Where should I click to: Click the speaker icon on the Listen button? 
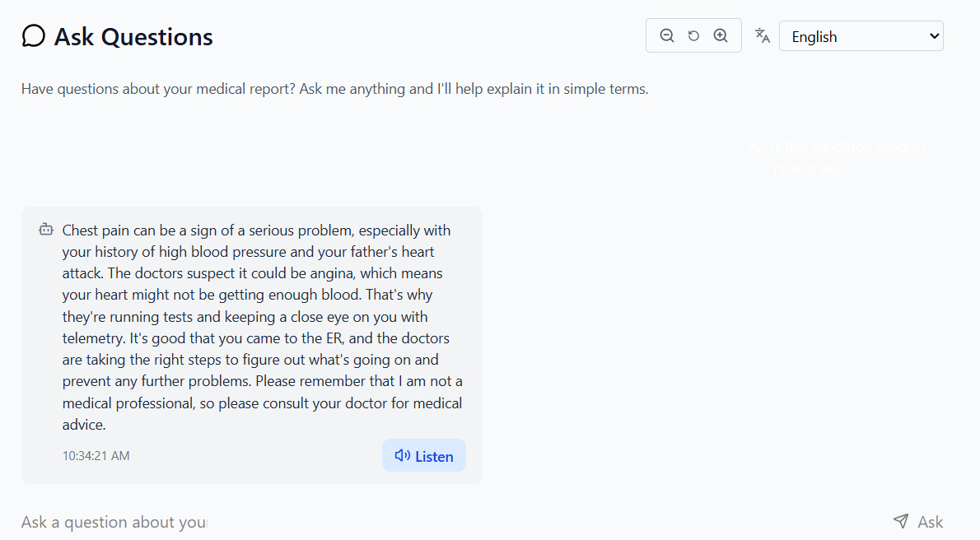[x=402, y=455]
